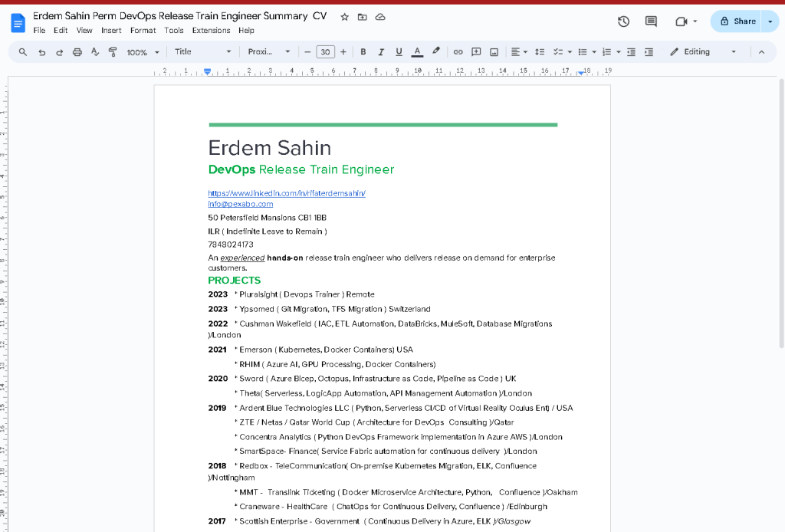Image resolution: width=785 pixels, height=532 pixels.
Task: Open the font family dropdown
Action: (269, 51)
